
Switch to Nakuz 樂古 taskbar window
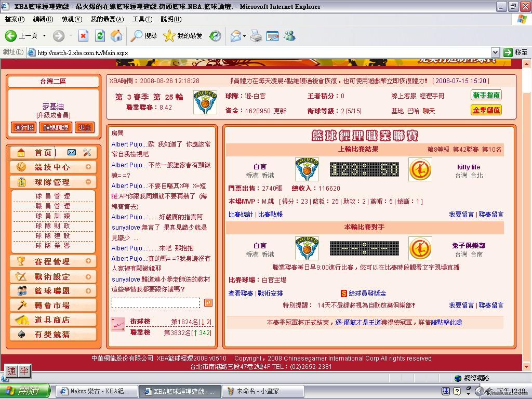96,391
